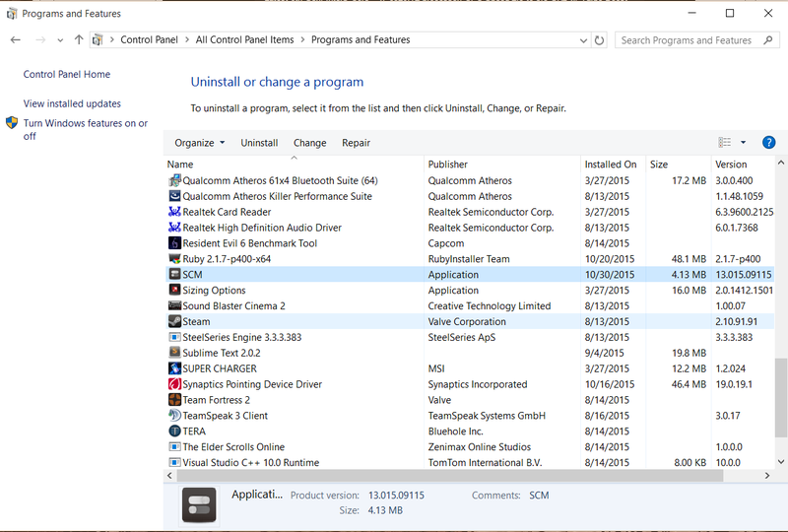Click the Qualcomm Atheros Killer Performance Suite icon
Screen dimensions: 788x532
point(174,196)
